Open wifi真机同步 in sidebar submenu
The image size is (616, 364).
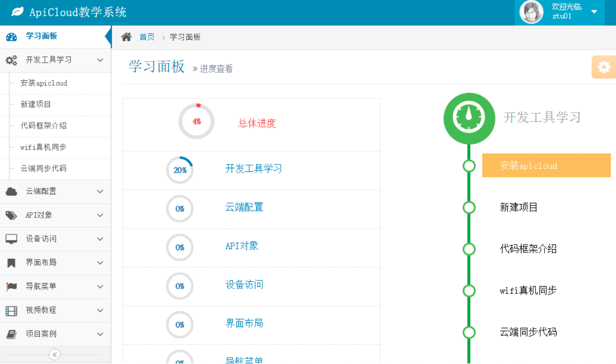point(43,147)
